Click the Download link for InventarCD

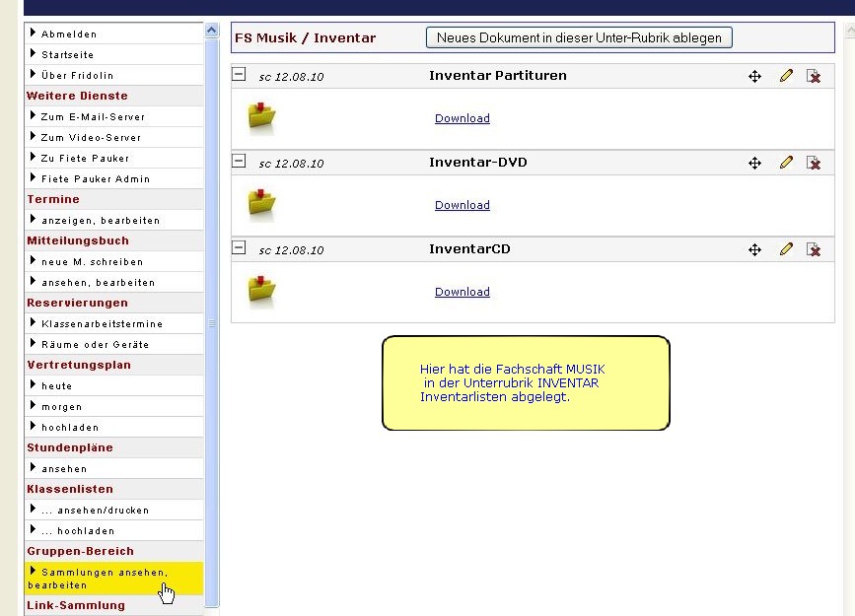click(462, 292)
